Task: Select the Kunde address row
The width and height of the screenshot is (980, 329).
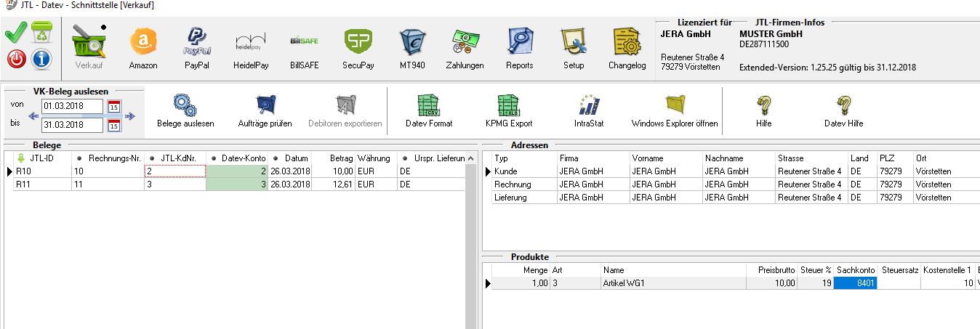Action: pyautogui.click(x=734, y=171)
